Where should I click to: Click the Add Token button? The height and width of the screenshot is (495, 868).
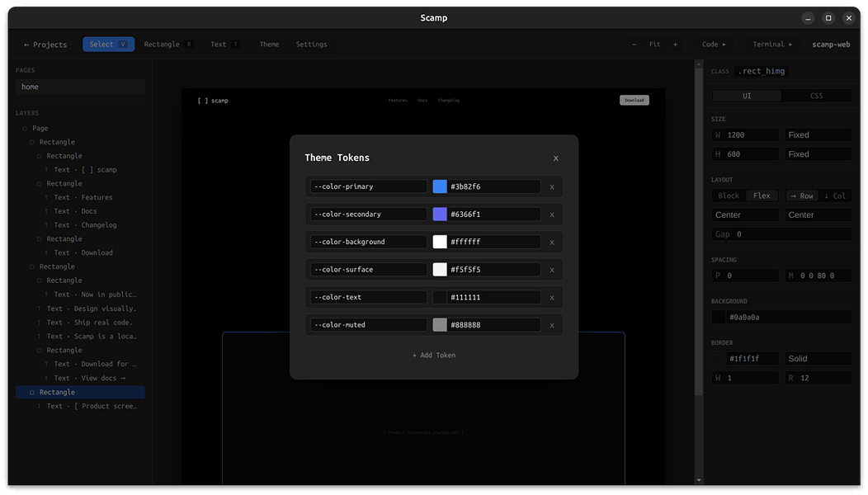pos(433,356)
